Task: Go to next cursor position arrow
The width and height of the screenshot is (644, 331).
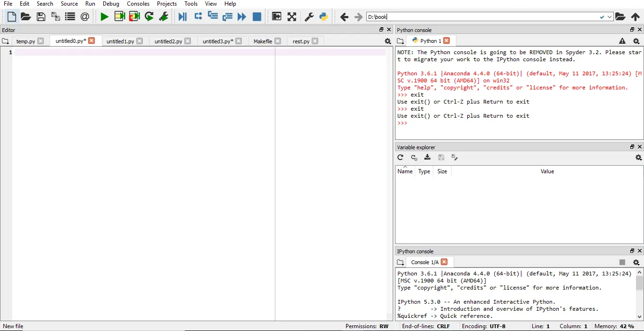Action: point(358,17)
